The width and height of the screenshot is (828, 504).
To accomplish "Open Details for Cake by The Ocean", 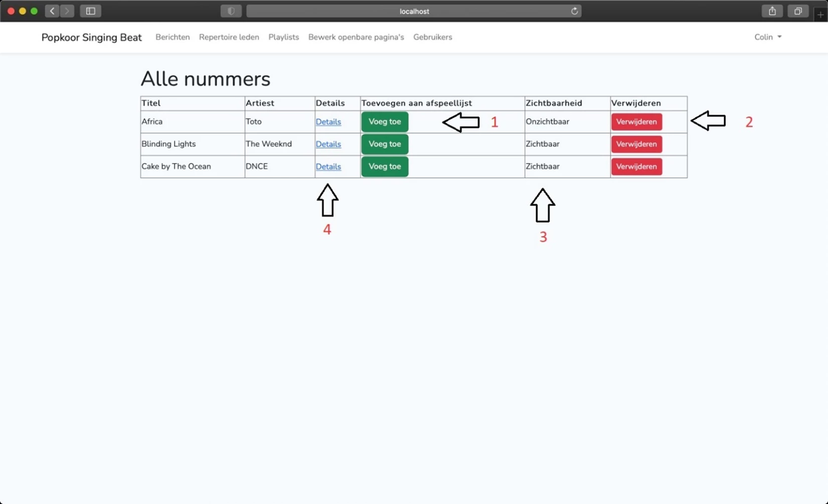I will pos(328,166).
